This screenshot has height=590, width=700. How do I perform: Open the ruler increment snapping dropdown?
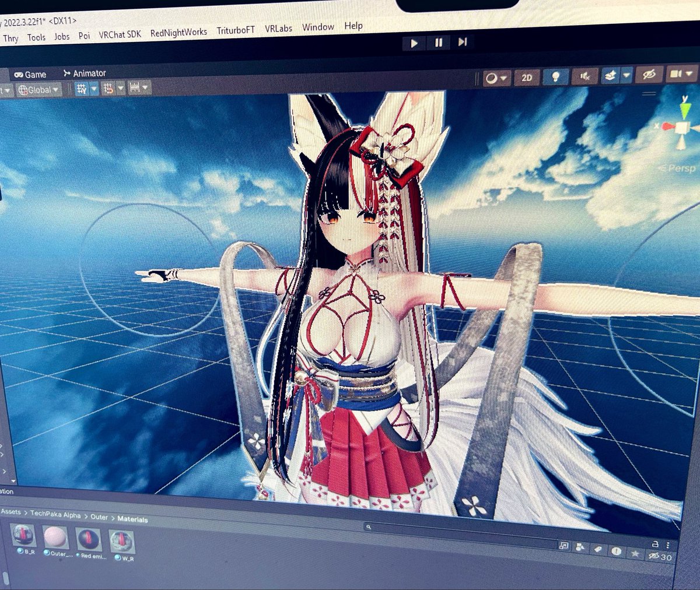[x=139, y=87]
